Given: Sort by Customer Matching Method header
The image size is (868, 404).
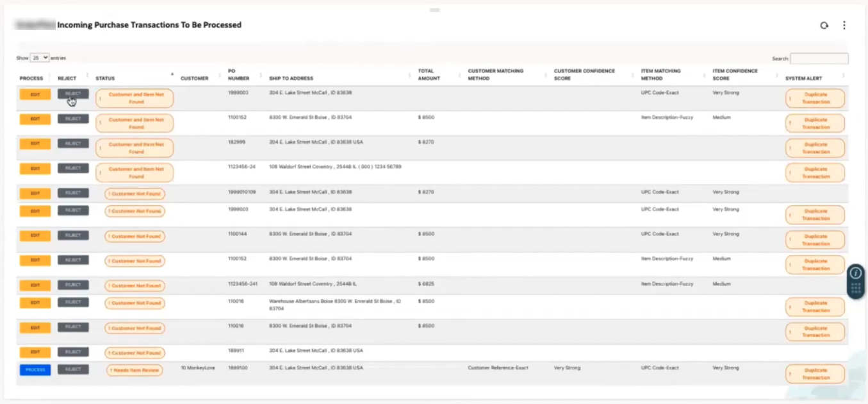Looking at the screenshot, I should point(495,74).
